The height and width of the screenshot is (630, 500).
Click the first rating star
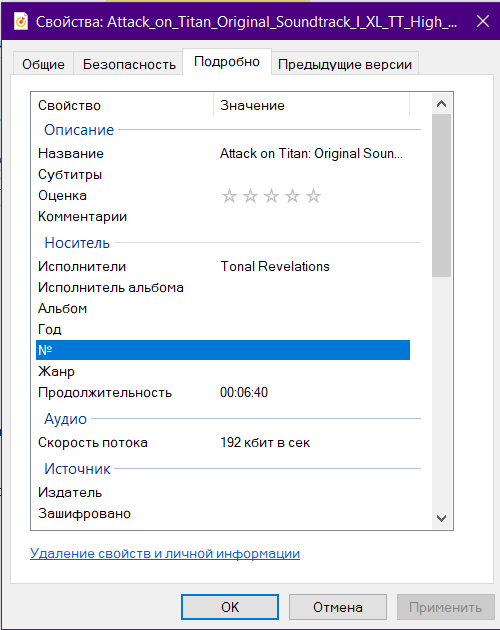tap(230, 196)
